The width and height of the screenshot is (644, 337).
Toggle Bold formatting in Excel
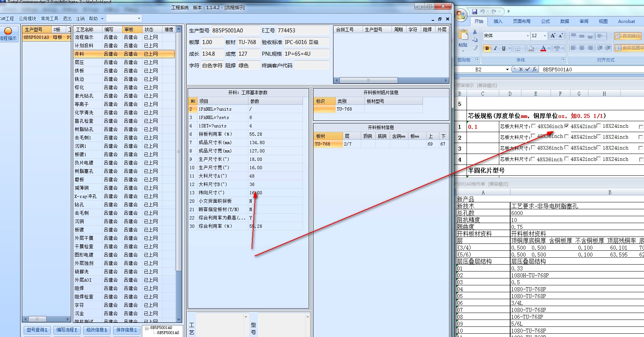pyautogui.click(x=487, y=48)
